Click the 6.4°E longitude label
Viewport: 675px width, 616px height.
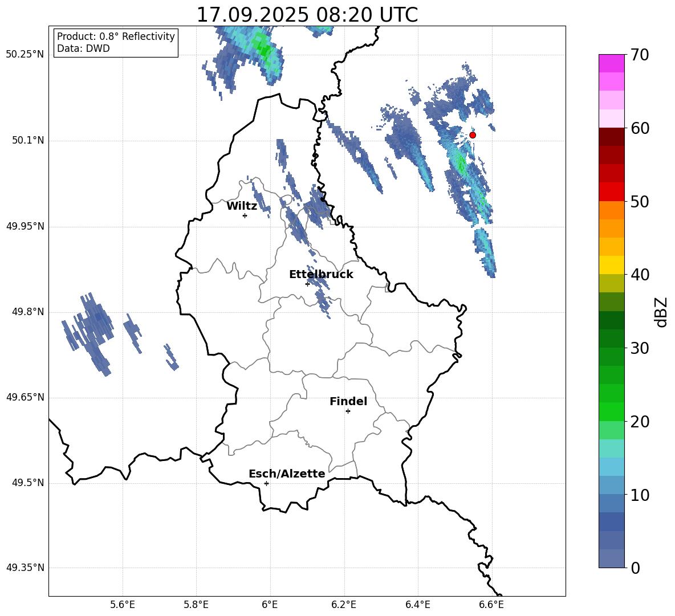point(417,605)
